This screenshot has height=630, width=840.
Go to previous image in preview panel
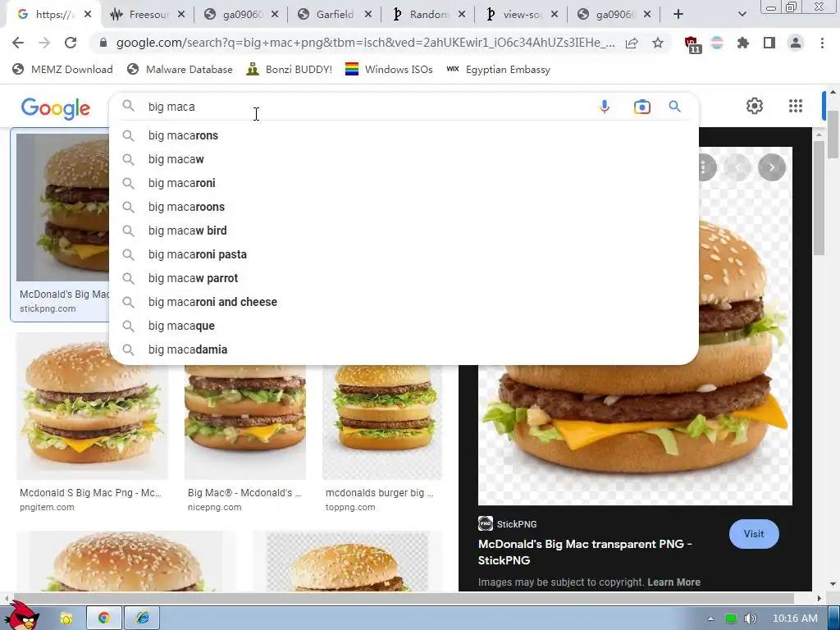pyautogui.click(x=737, y=167)
